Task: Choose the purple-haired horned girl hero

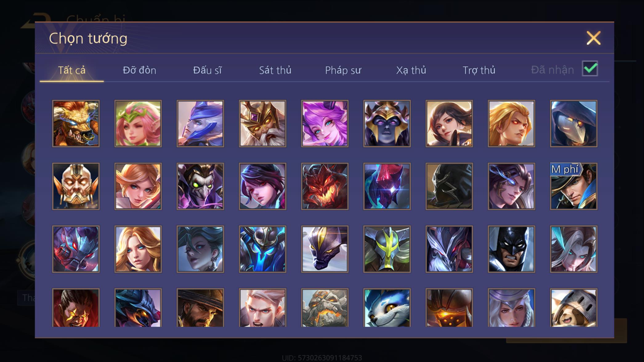Action: [325, 123]
